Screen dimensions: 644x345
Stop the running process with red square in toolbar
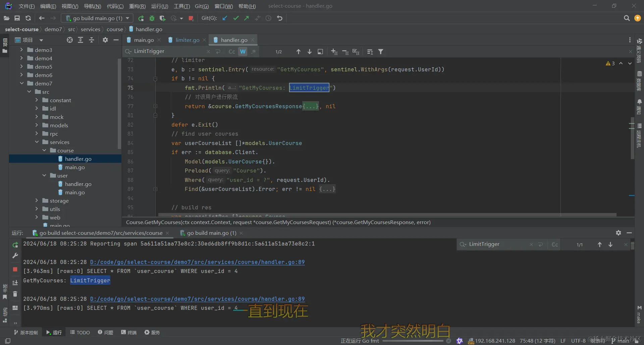coord(191,18)
